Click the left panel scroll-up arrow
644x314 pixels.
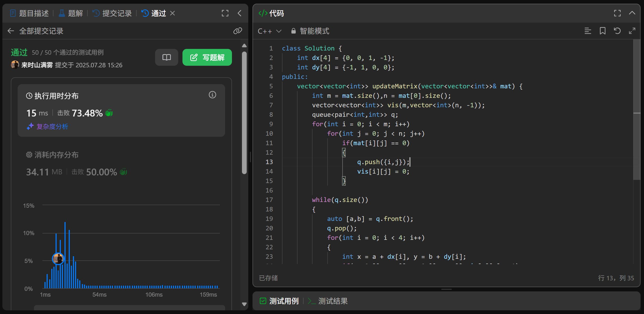(x=244, y=45)
